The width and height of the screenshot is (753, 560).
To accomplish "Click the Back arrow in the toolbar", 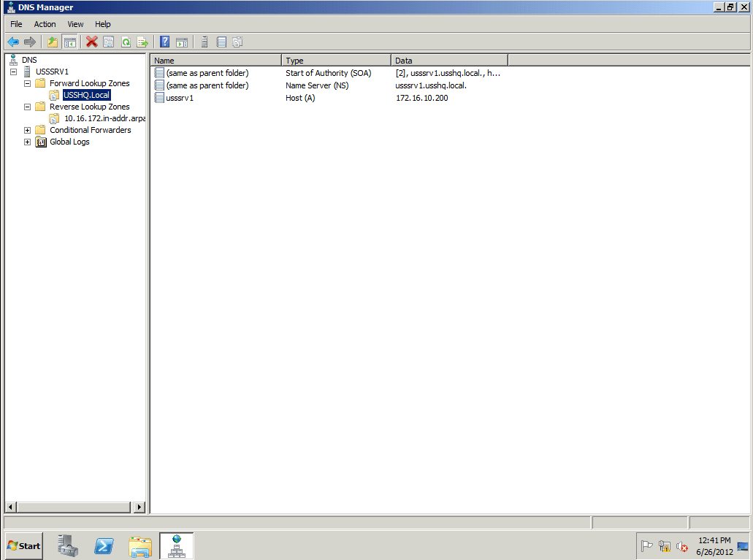I will (13, 42).
